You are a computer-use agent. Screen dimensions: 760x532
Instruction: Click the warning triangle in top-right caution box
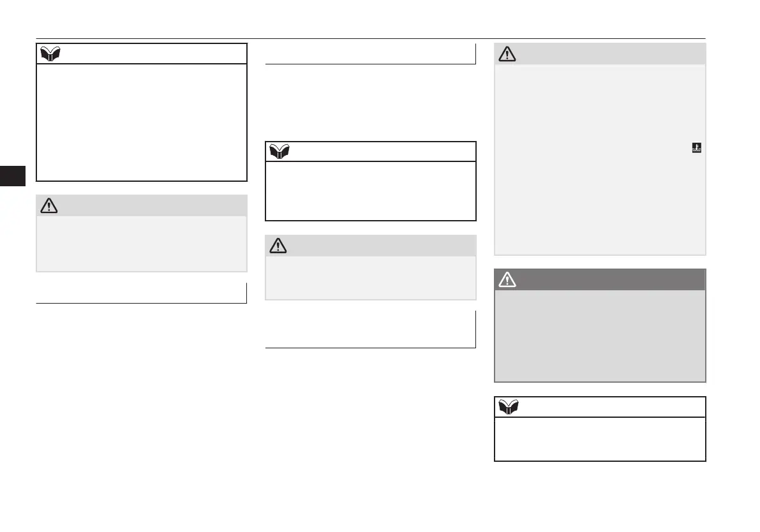coord(507,54)
